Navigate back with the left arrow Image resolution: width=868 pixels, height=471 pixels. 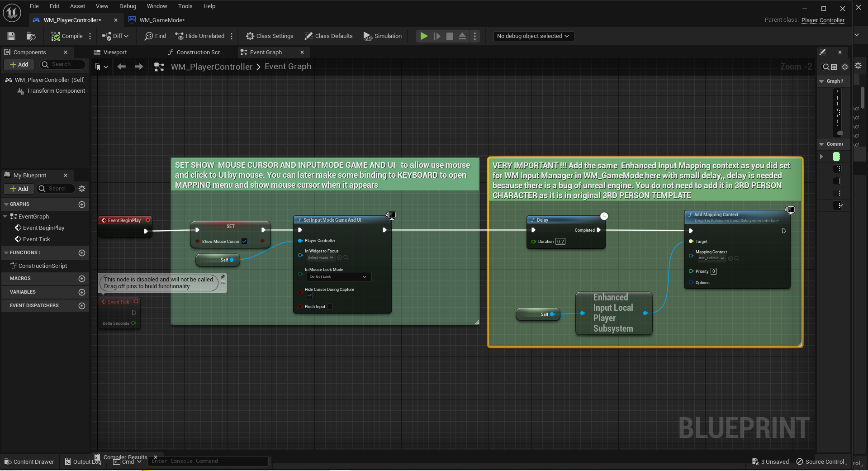[121, 67]
